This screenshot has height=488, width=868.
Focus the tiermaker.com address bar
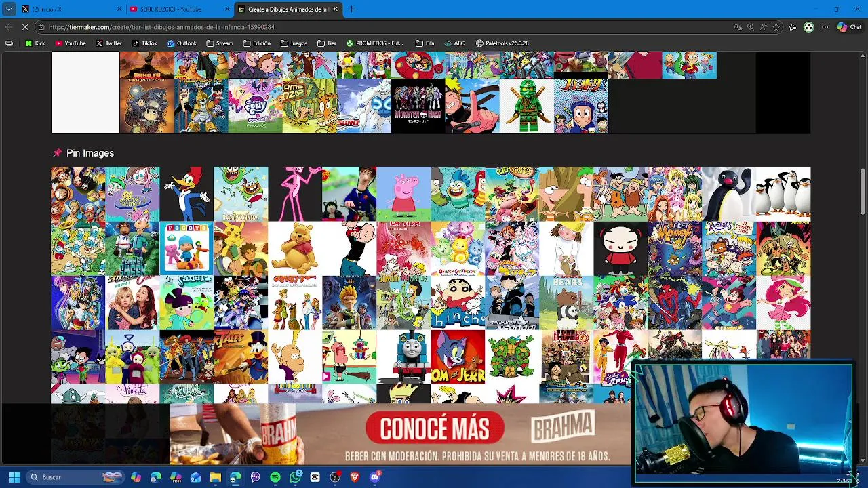[387, 27]
